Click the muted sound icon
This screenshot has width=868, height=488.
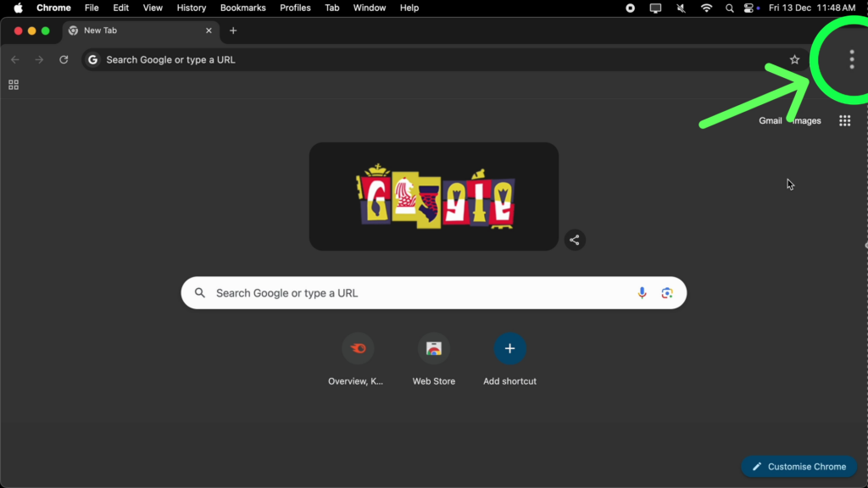coord(681,8)
